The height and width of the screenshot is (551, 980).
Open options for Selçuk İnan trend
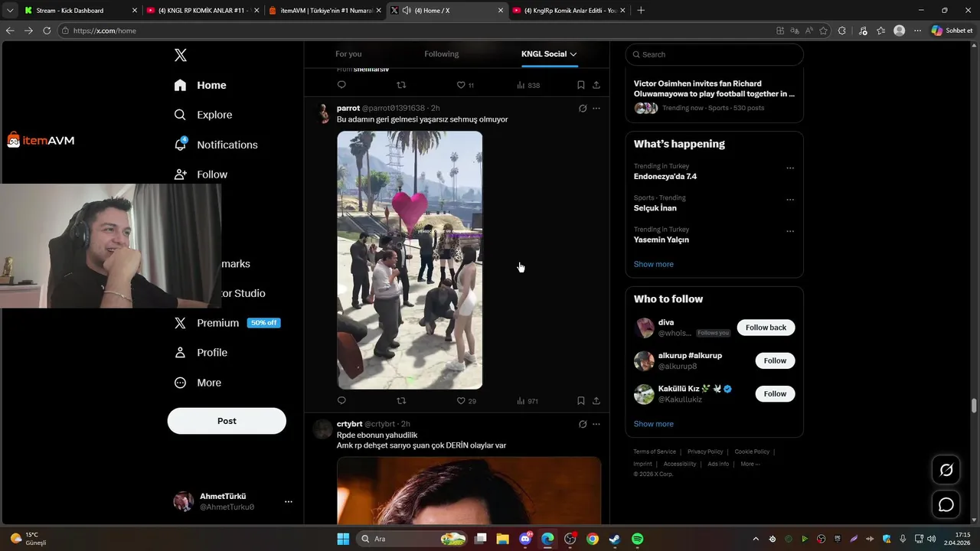pos(790,200)
